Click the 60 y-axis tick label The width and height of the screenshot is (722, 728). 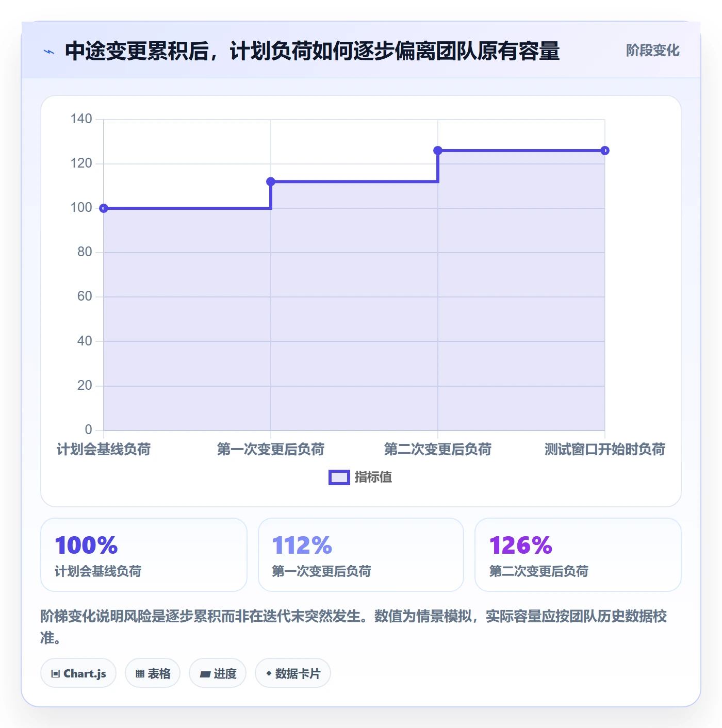tap(85, 296)
